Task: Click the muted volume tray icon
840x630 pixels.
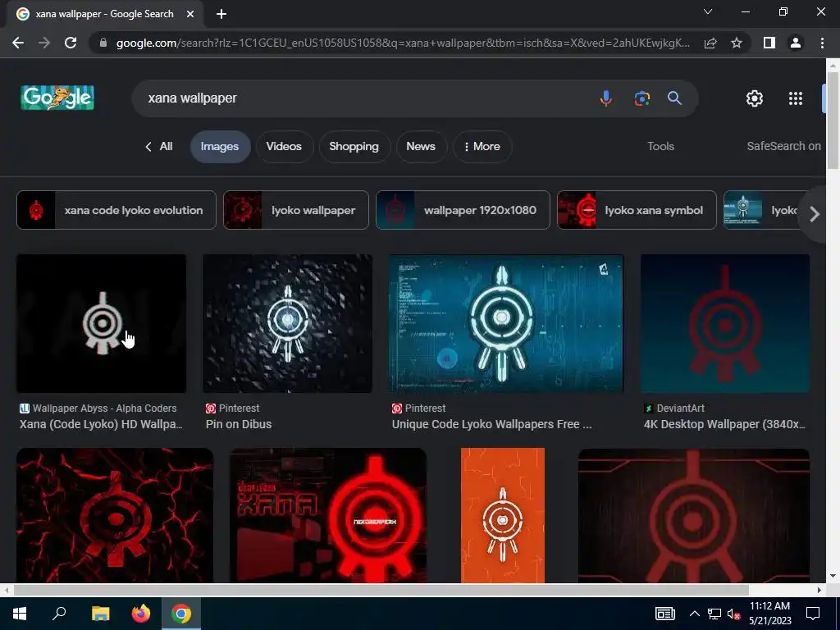Action: click(733, 614)
